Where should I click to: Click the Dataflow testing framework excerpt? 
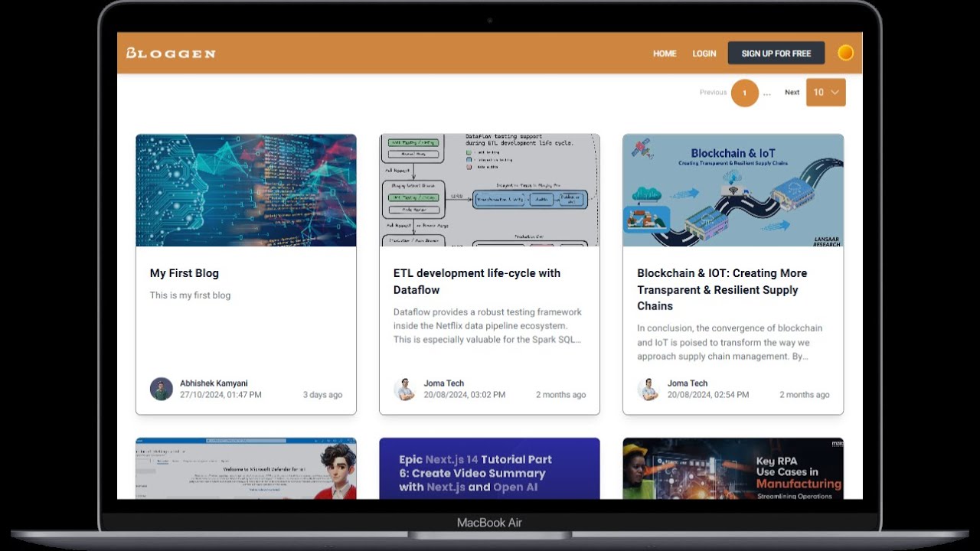[x=488, y=326]
